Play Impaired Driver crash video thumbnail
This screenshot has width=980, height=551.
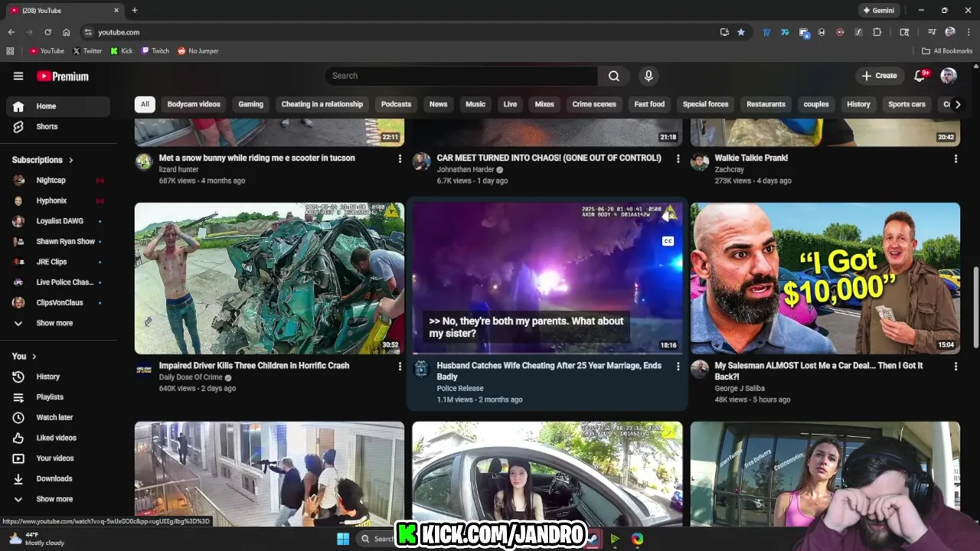tap(269, 279)
